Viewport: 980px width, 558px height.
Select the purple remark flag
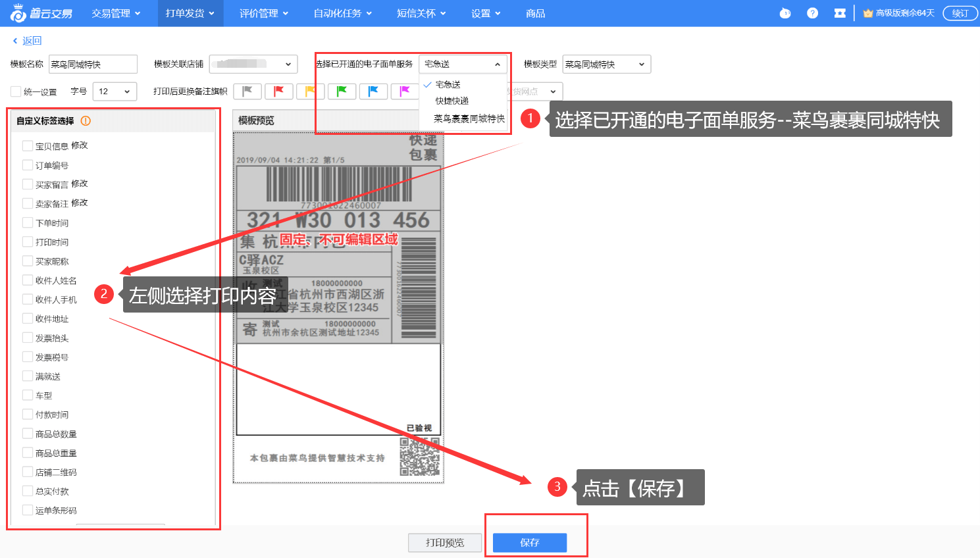coord(404,91)
